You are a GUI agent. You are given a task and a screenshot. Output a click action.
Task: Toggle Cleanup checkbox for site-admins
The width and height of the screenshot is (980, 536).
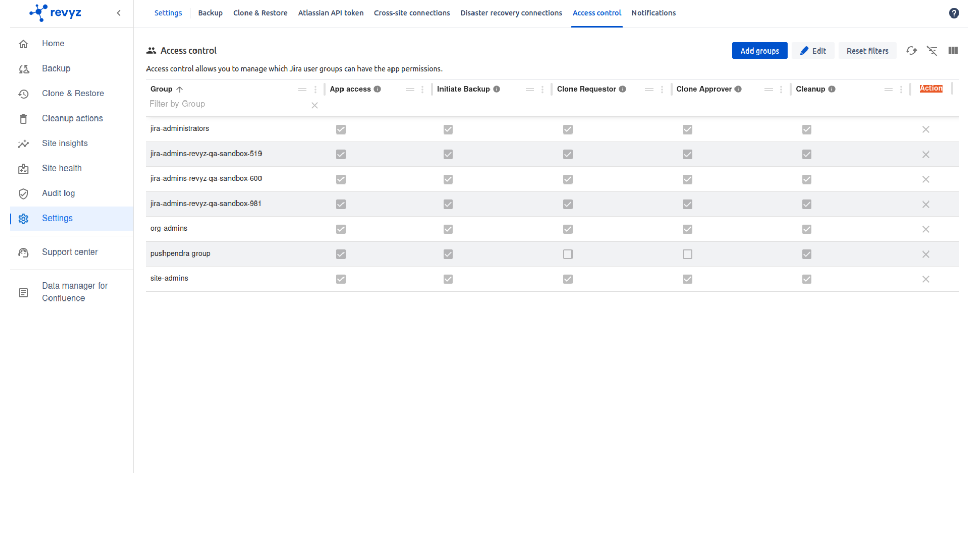coord(807,279)
